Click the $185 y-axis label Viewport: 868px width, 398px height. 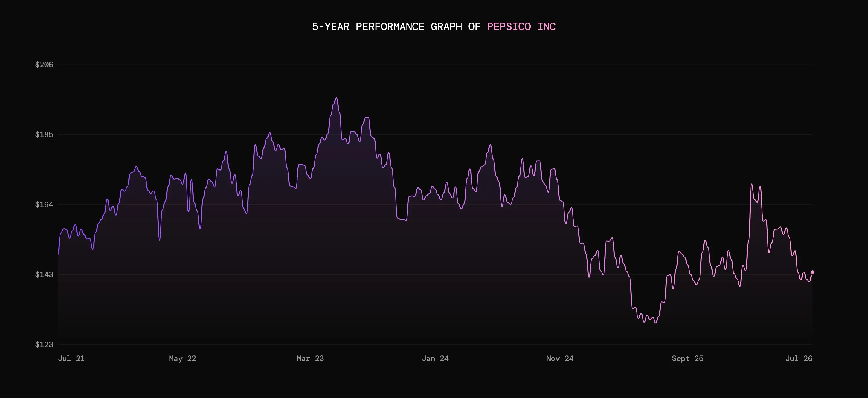(44, 135)
